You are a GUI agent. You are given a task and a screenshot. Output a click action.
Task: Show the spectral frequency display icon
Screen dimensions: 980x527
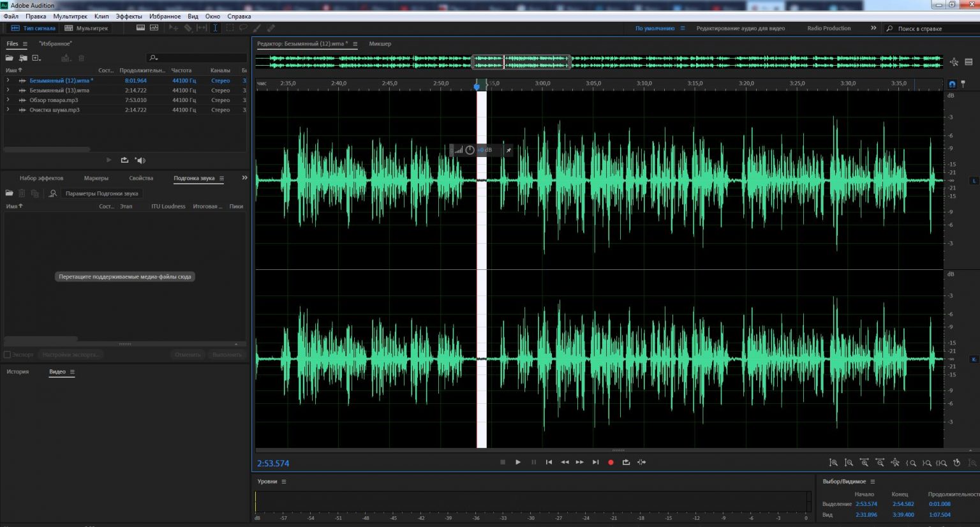tap(140, 28)
